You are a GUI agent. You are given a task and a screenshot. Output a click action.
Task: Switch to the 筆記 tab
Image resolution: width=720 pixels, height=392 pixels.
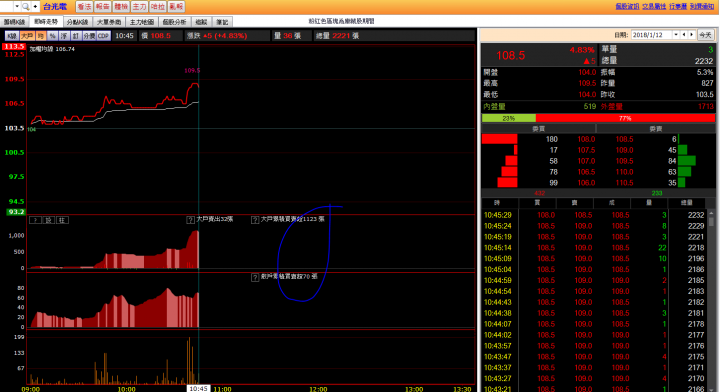(x=222, y=22)
